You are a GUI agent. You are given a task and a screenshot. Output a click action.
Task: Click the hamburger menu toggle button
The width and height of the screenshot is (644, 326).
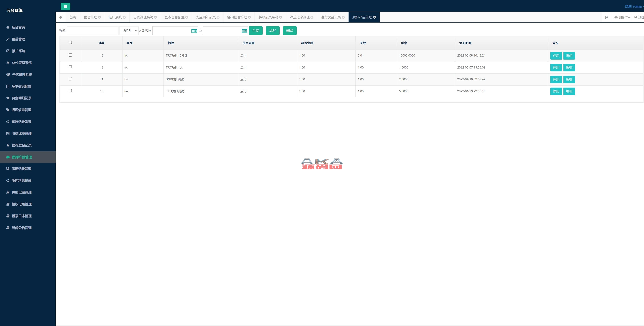[x=65, y=7]
